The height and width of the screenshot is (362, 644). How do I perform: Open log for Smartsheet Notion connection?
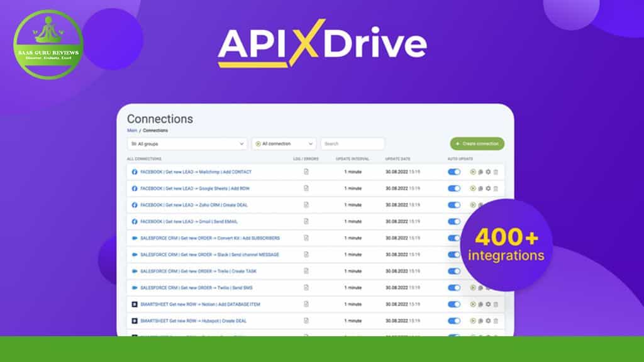pos(306,304)
